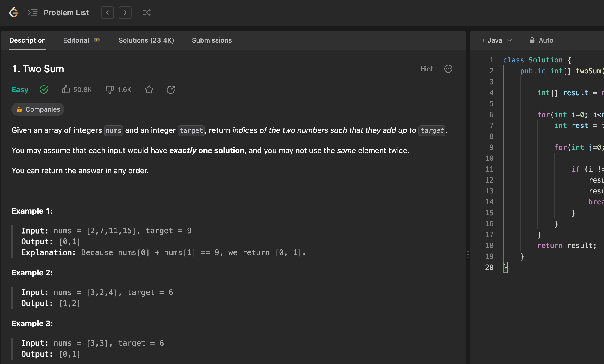Toggle the Auto lock setting
Image resolution: width=604 pixels, height=364 pixels.
541,40
